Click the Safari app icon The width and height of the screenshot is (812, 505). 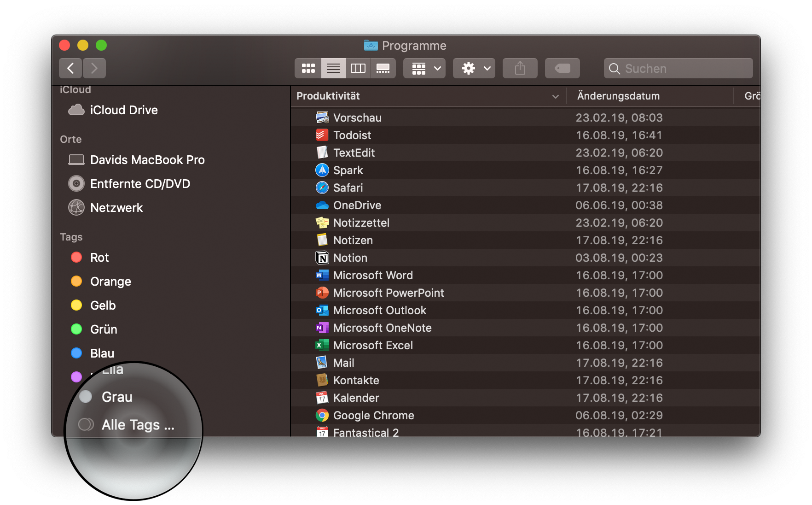click(322, 188)
